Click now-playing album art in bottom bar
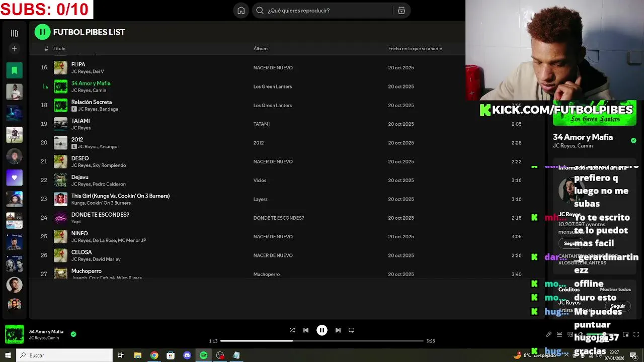Screen dimensions: 644x362 tap(14, 334)
